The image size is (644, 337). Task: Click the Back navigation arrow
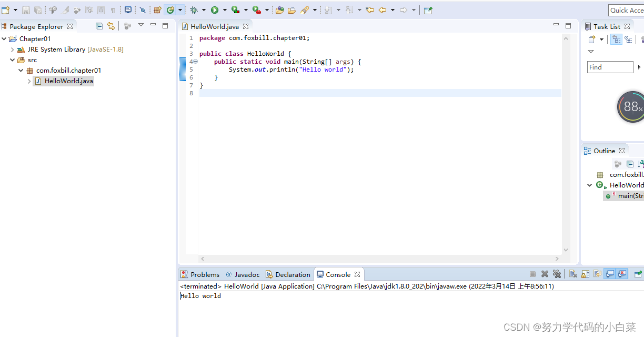(x=383, y=10)
